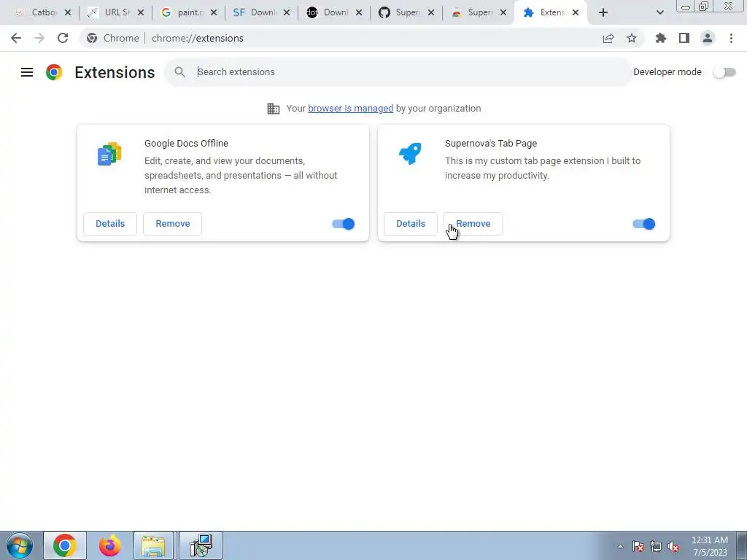Image resolution: width=747 pixels, height=560 pixels.
Task: Click into the Search extensions field
Action: point(398,72)
